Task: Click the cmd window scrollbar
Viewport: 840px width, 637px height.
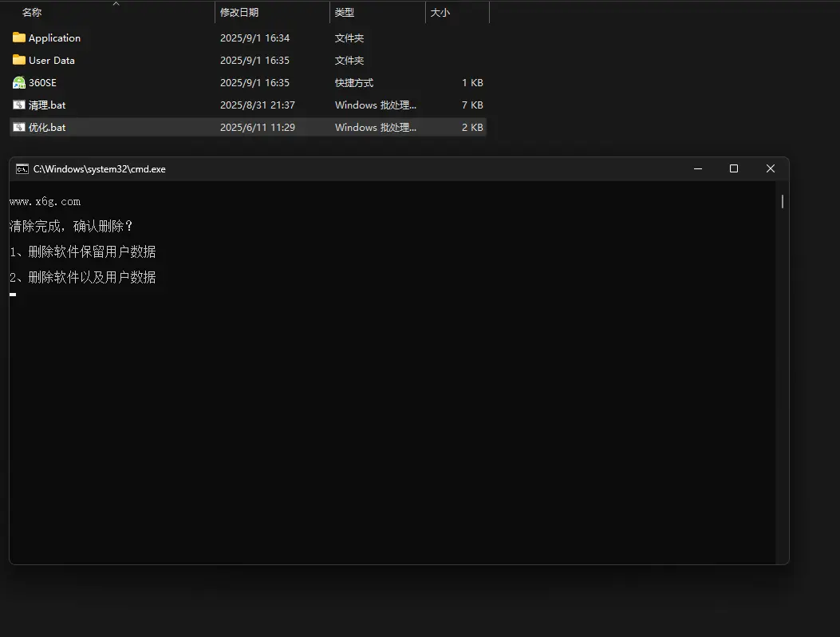Action: tap(781, 201)
